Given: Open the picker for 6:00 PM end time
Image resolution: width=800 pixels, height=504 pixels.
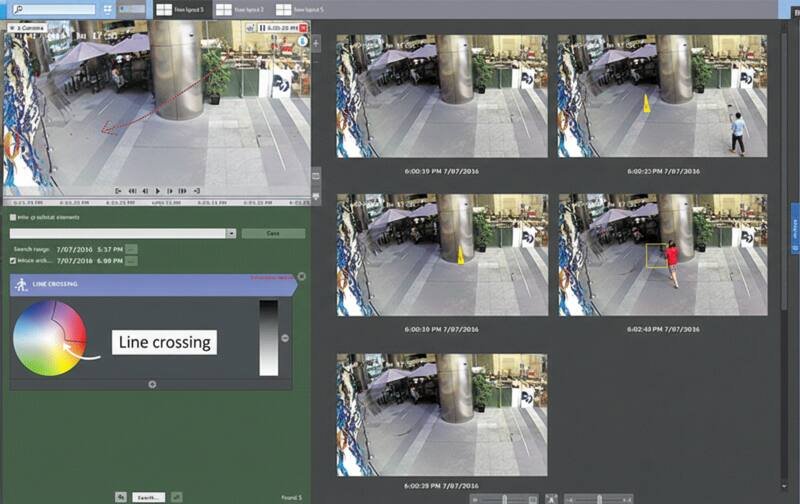Looking at the screenshot, I should pos(132,261).
